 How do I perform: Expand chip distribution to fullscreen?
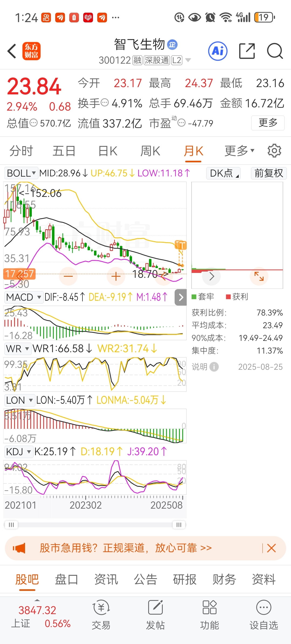coord(259,276)
